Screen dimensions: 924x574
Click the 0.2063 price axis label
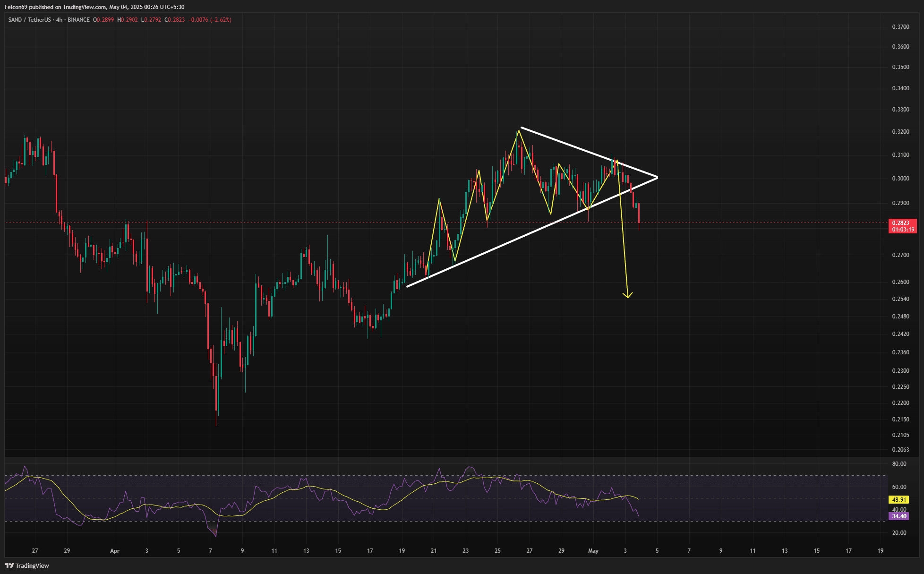[900, 450]
